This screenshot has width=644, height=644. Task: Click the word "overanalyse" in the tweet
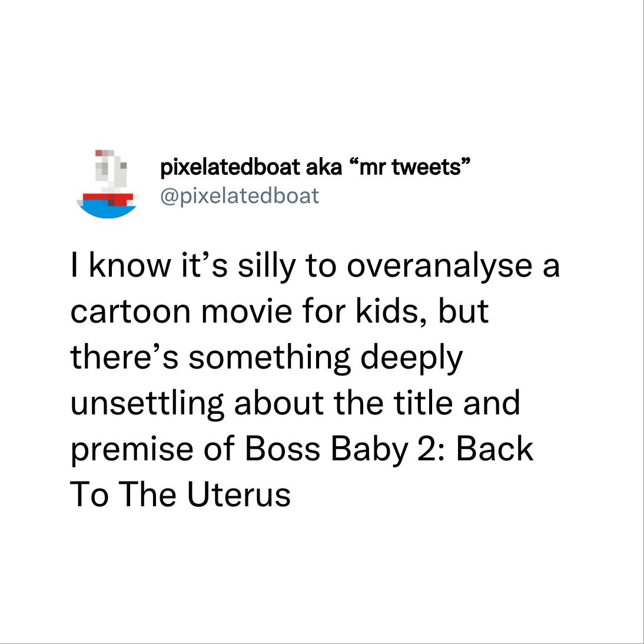[x=440, y=267]
